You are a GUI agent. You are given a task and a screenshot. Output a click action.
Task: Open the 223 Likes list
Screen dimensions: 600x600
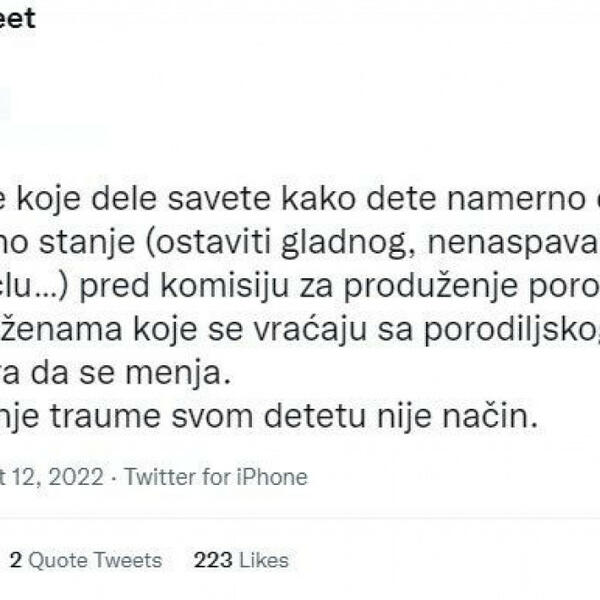point(241,560)
